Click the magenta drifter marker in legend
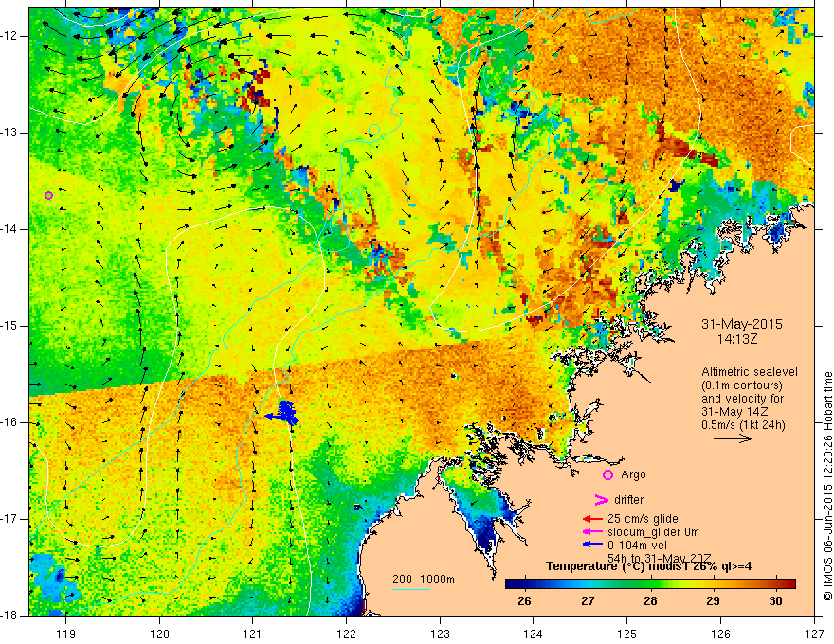Image resolution: width=834 pixels, height=644 pixels. click(x=602, y=500)
